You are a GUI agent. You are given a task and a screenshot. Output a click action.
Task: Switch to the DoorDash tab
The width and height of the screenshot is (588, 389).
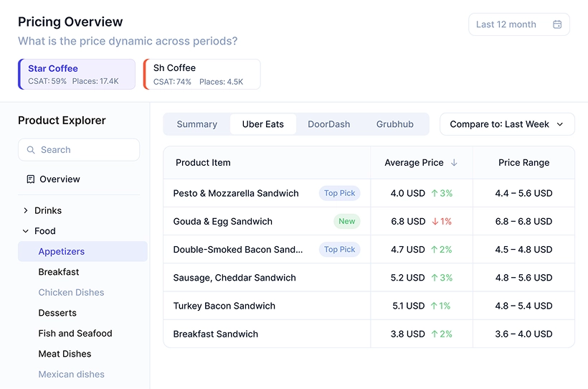tap(328, 124)
